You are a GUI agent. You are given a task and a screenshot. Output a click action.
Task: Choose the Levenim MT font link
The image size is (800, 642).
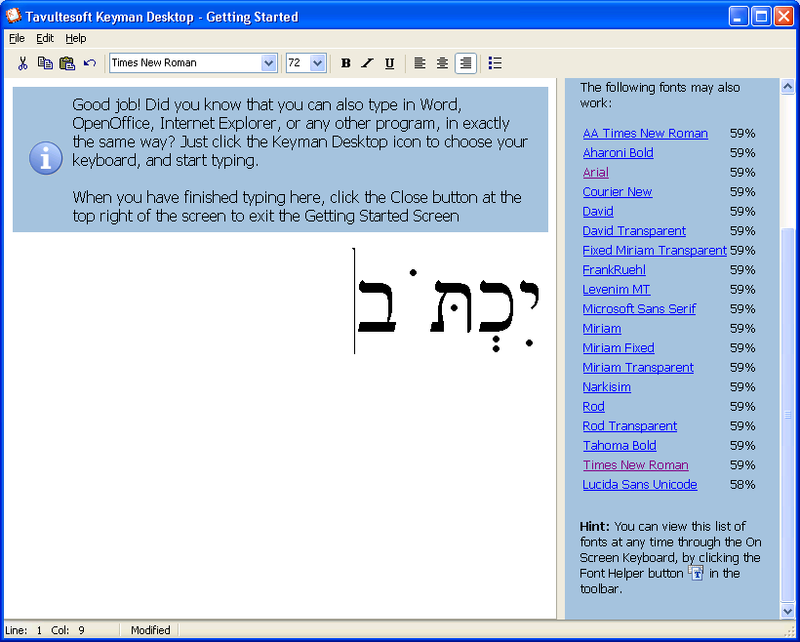(x=616, y=289)
